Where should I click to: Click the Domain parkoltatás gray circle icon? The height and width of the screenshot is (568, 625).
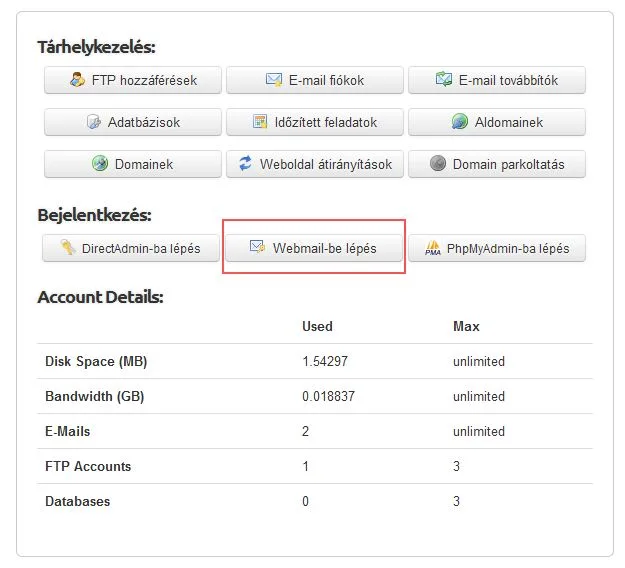[x=438, y=163]
